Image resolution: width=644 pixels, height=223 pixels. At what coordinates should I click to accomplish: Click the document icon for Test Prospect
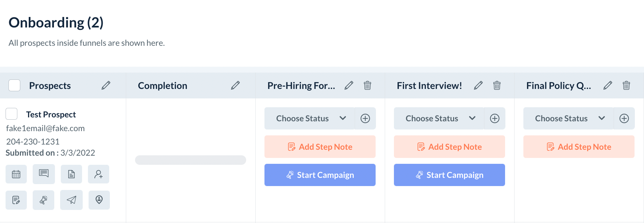[x=71, y=174]
